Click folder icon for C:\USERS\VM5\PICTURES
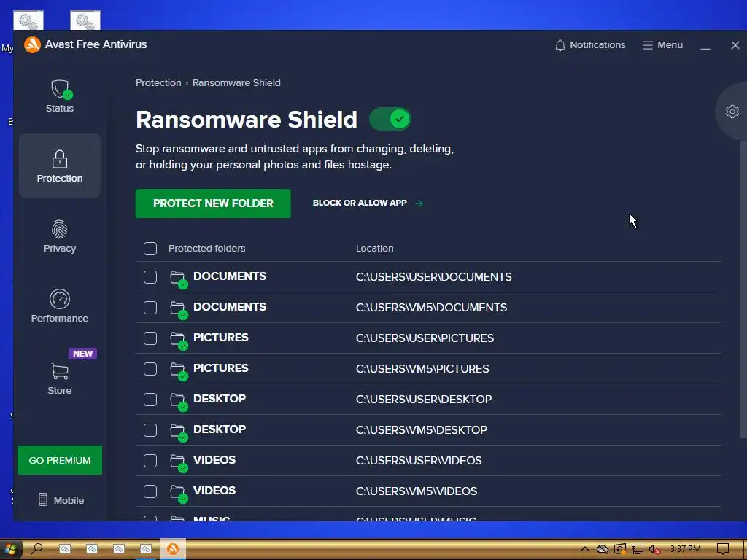 click(179, 370)
